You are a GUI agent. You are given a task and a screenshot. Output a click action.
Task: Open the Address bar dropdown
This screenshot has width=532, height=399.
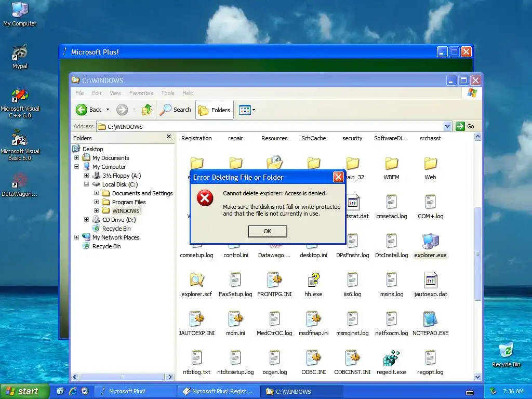point(447,126)
